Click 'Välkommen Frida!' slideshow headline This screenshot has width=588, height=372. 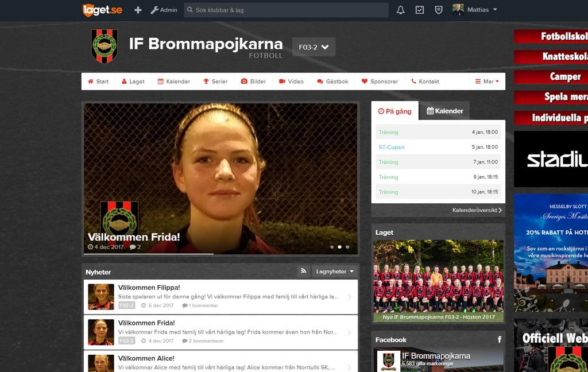point(134,237)
